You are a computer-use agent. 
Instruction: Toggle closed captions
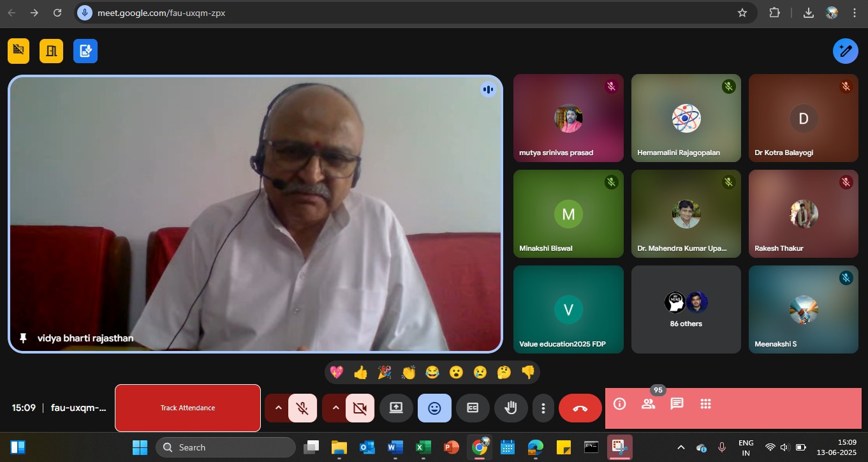[473, 408]
